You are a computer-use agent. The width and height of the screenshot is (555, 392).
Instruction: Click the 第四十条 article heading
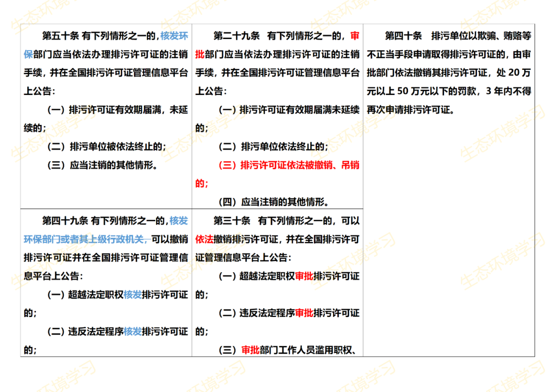(x=398, y=35)
